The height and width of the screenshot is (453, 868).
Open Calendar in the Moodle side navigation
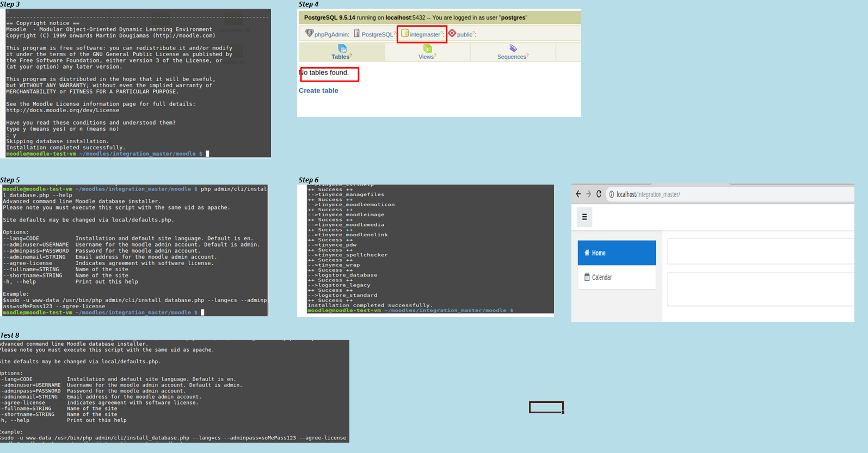(x=617, y=277)
